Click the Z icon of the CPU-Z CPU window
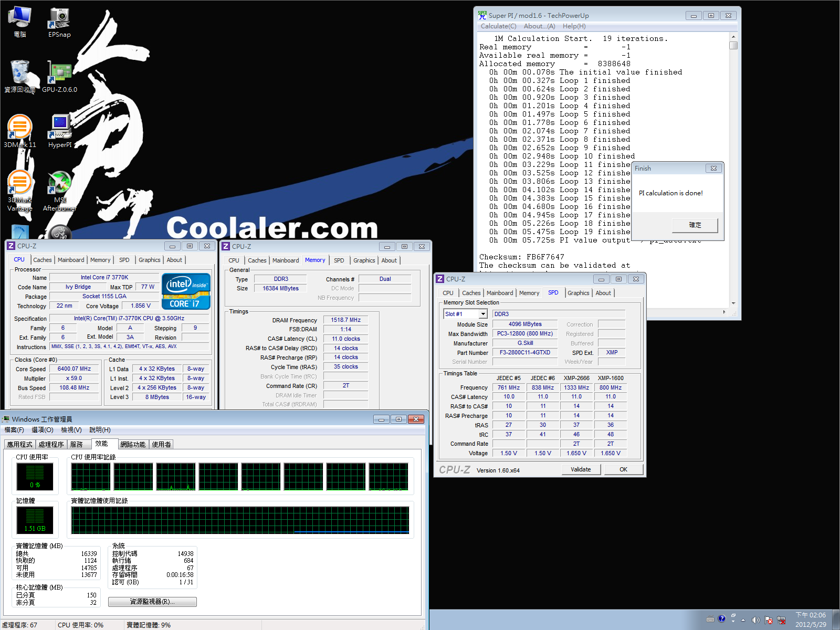Viewport: 840px width, 630px height. pyautogui.click(x=11, y=246)
